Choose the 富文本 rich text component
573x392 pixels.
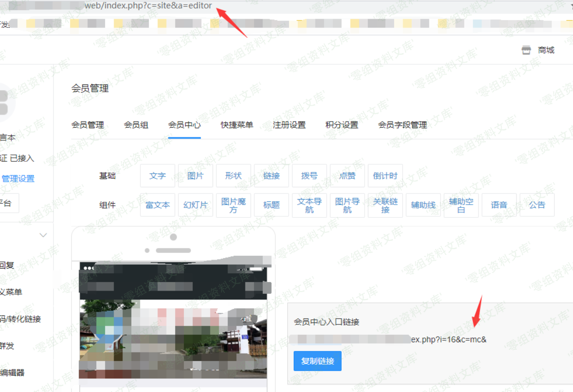point(157,205)
